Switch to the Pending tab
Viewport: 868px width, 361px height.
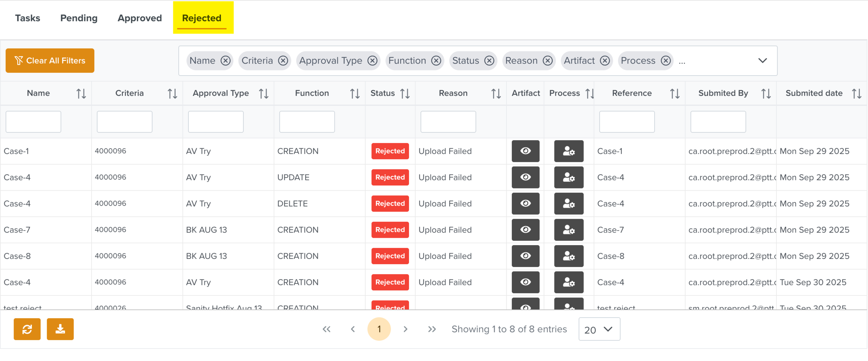coord(79,18)
